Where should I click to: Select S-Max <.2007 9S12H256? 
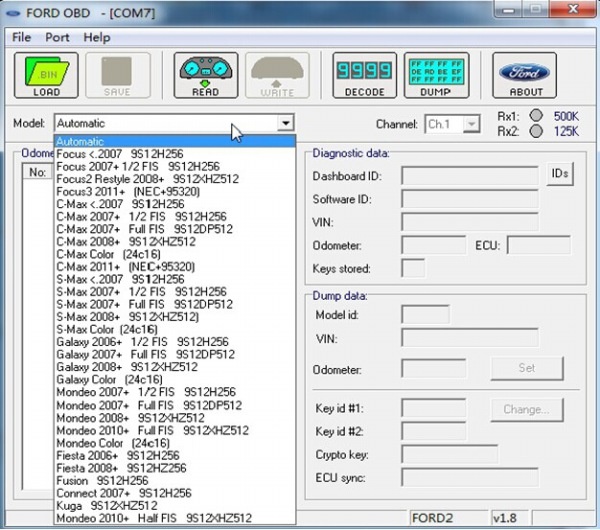(175, 279)
